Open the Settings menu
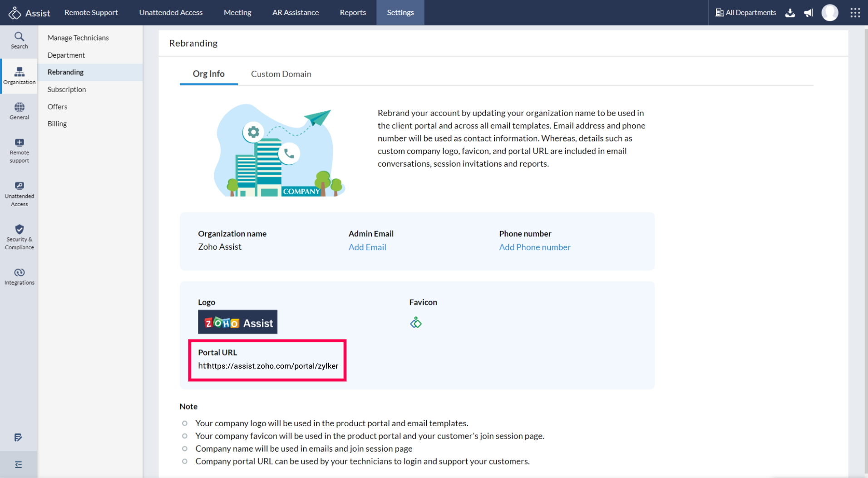Image resolution: width=868 pixels, height=478 pixels. [400, 13]
